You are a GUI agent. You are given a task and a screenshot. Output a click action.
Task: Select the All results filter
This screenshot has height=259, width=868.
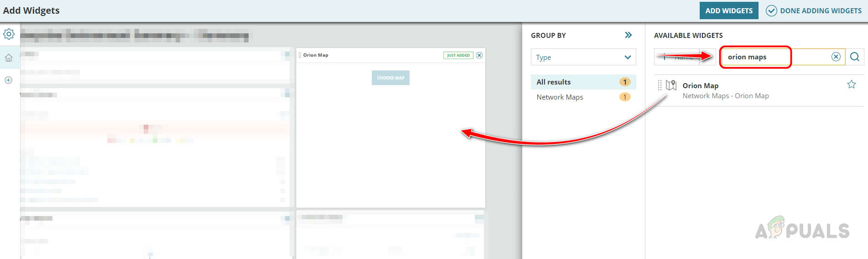coord(583,82)
